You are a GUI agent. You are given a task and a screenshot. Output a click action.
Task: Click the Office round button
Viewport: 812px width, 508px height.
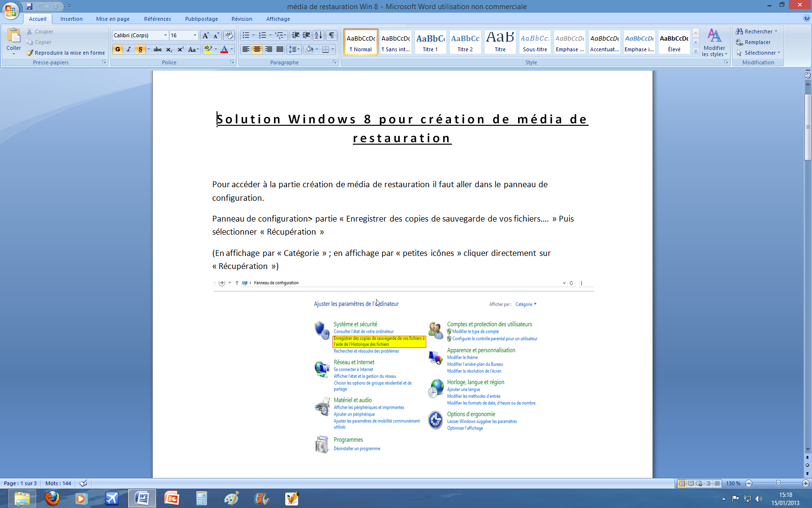[11, 10]
